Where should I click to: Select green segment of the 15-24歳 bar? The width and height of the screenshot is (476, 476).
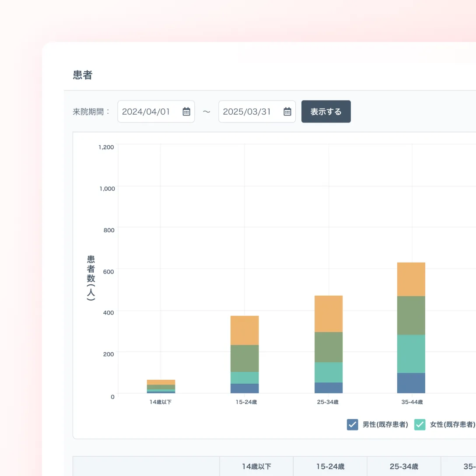tap(245, 358)
